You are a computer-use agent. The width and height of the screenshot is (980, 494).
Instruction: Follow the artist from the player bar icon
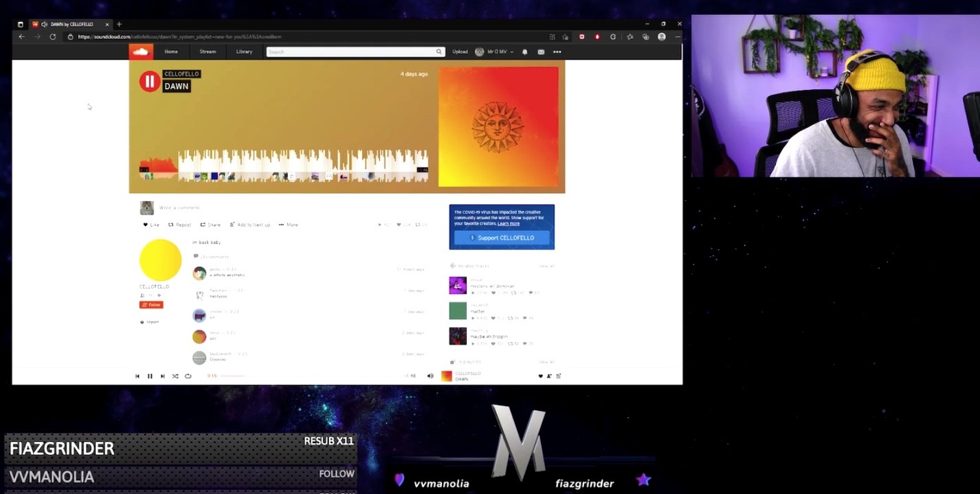[549, 376]
